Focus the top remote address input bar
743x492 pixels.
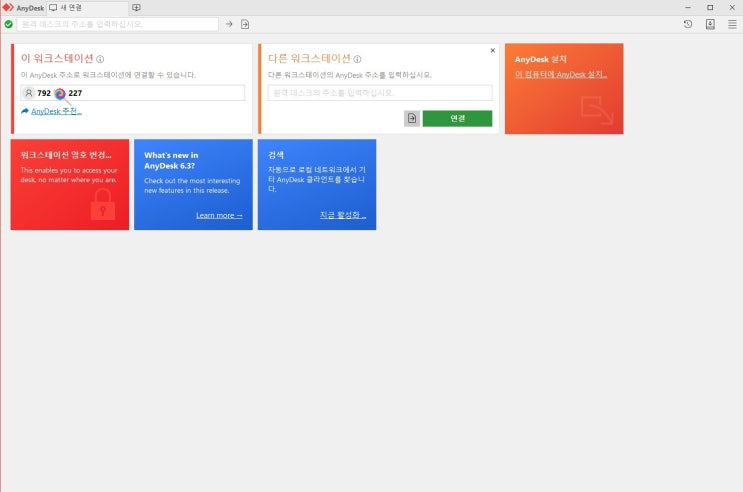(x=118, y=24)
